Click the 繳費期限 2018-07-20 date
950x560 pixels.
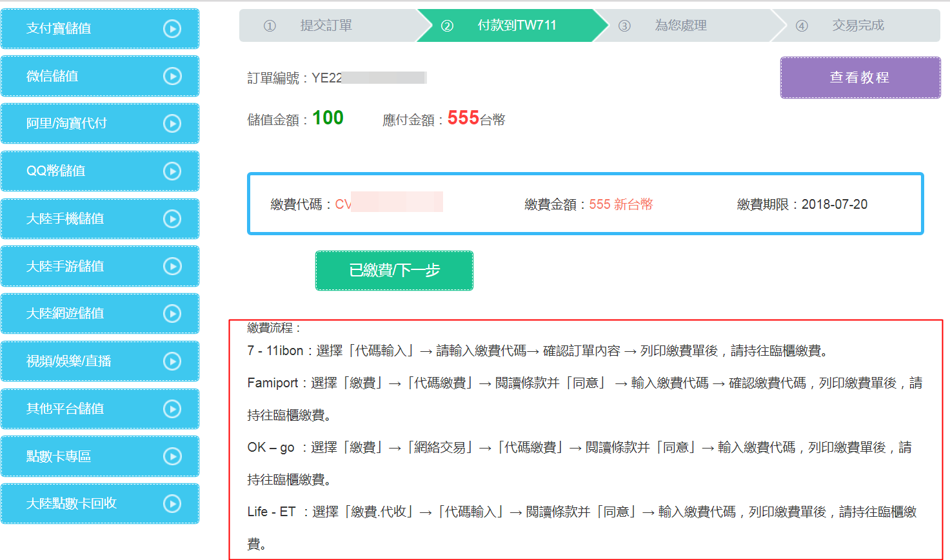coord(834,204)
